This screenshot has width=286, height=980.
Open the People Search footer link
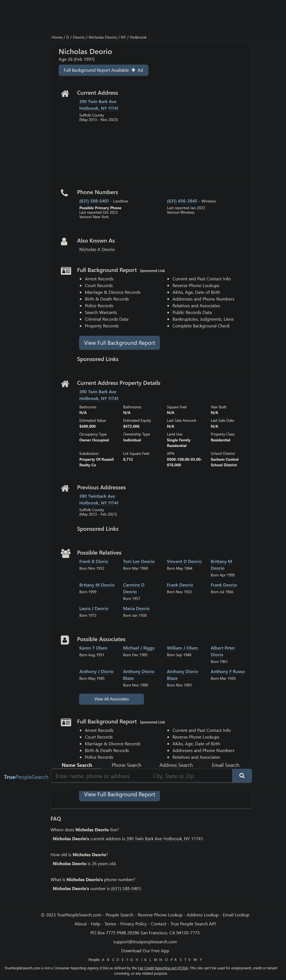(119, 915)
